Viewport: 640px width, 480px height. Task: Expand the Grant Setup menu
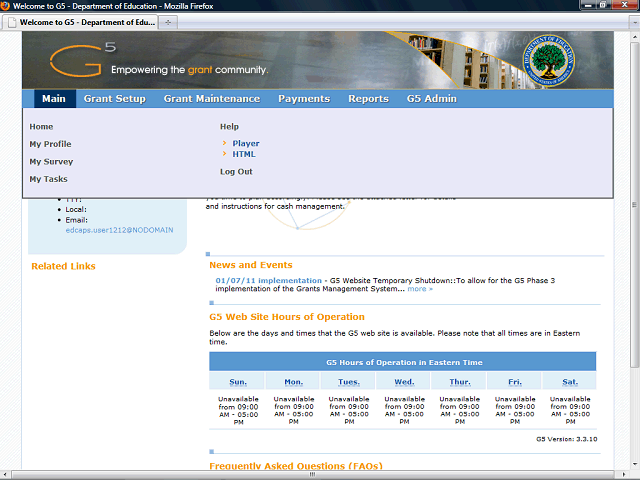(x=114, y=99)
